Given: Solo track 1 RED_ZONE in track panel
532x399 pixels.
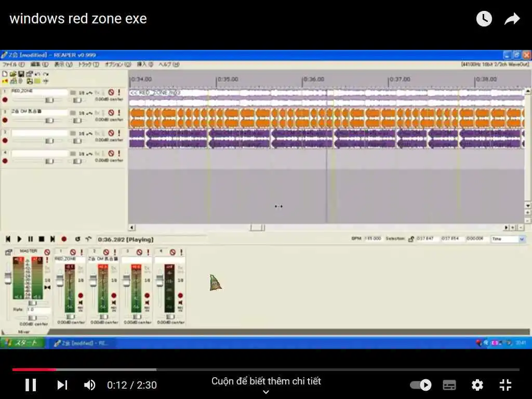Looking at the screenshot, I should tap(119, 92).
